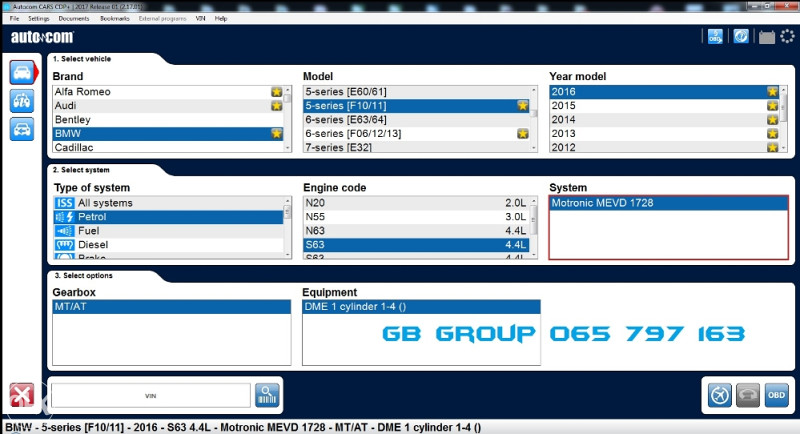The width and height of the screenshot is (800, 434).
Task: Toggle favorite star for Alfa Romeo
Action: 277,92
